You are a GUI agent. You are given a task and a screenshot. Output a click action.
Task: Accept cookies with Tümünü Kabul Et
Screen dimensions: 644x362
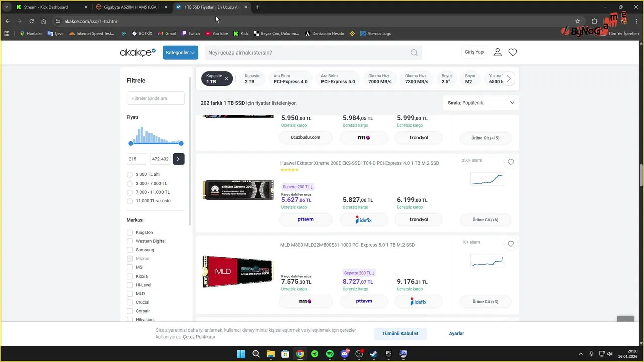point(400,334)
